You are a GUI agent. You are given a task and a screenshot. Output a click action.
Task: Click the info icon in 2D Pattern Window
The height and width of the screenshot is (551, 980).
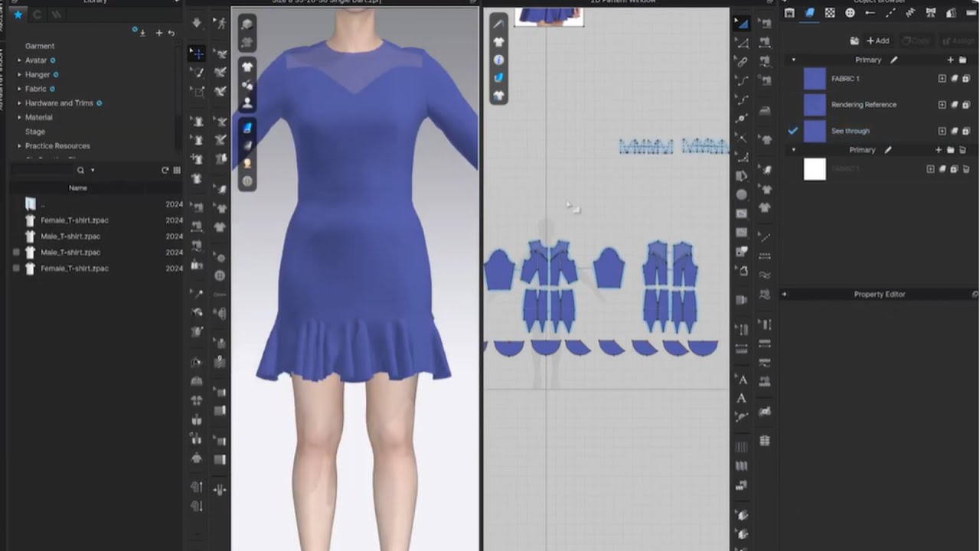pyautogui.click(x=498, y=60)
